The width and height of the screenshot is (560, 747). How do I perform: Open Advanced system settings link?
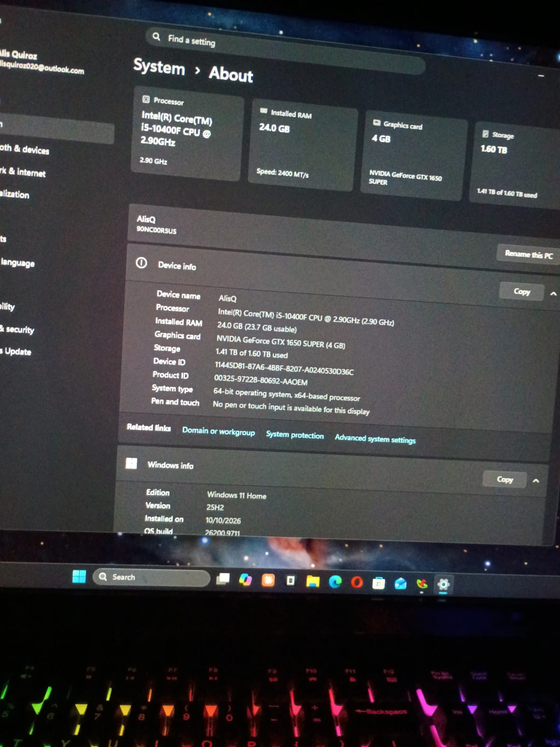click(375, 439)
